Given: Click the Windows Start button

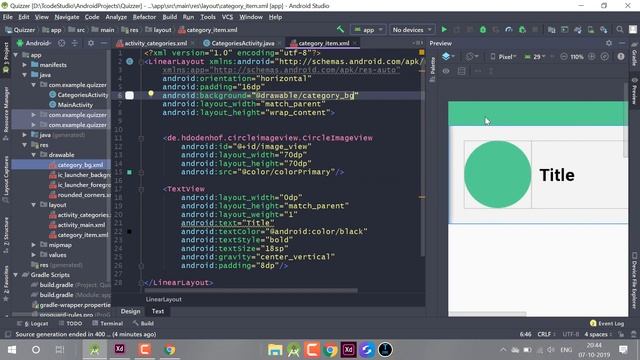Looking at the screenshot, I should pyautogui.click(x=12, y=350).
